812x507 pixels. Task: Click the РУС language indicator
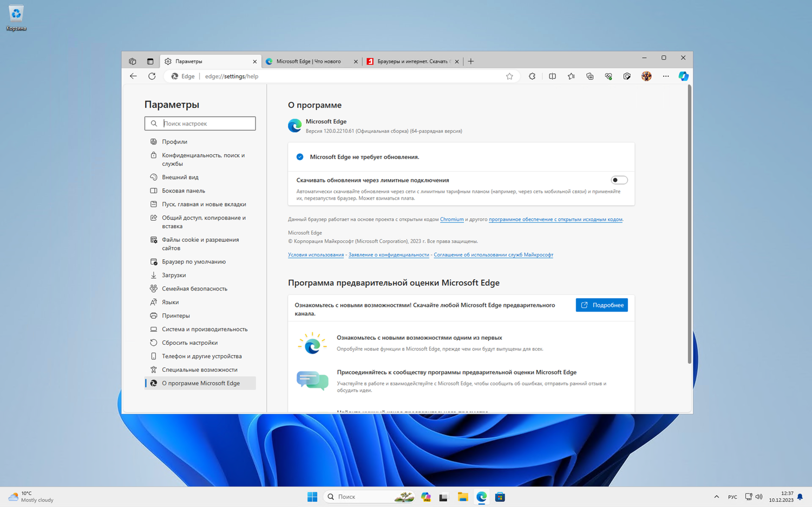coord(732,497)
